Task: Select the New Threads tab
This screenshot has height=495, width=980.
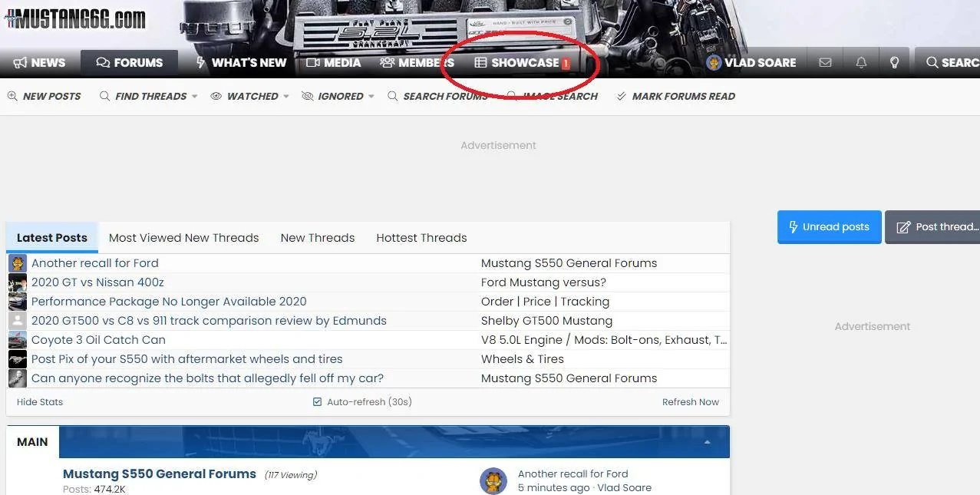Action: (318, 238)
